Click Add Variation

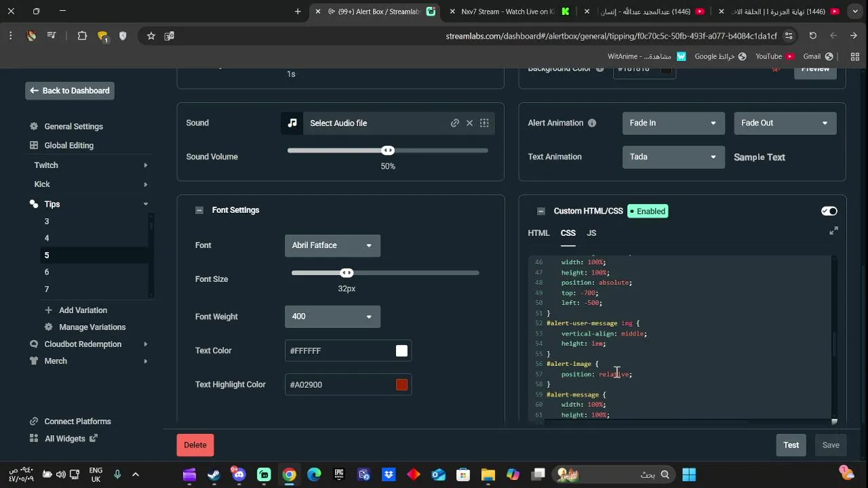click(x=83, y=310)
